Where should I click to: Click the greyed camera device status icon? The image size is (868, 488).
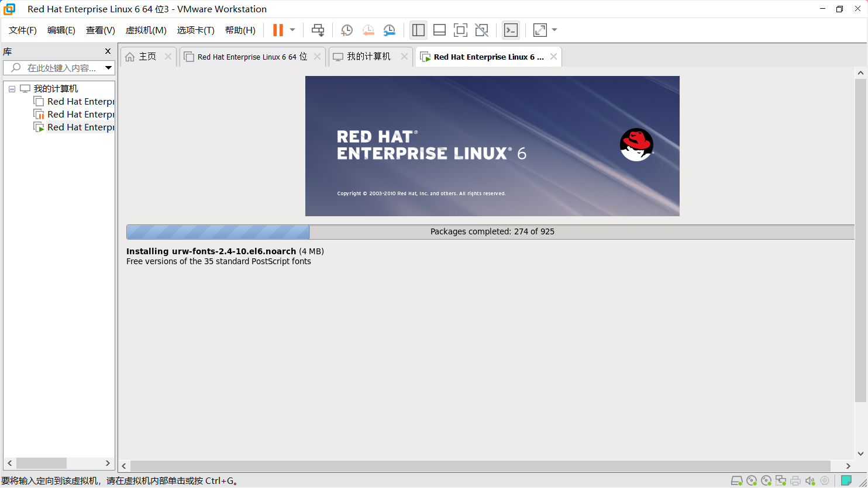click(825, 481)
